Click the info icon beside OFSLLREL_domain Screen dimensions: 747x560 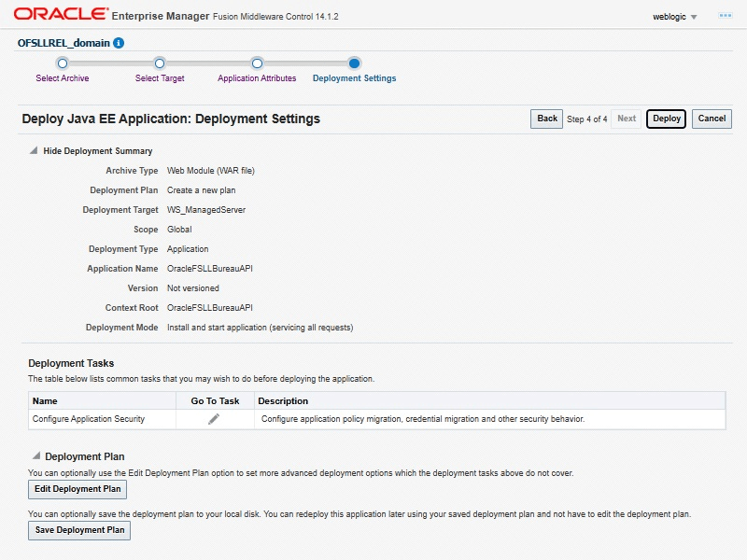[x=119, y=43]
